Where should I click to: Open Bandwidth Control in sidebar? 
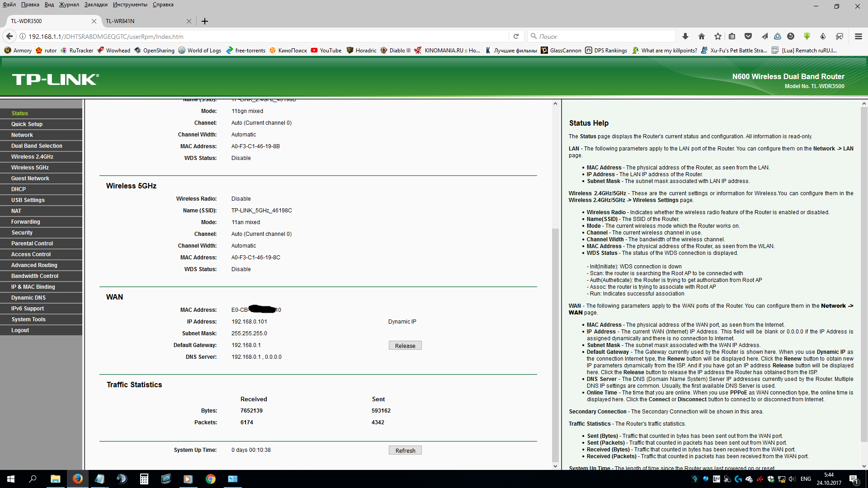point(41,276)
